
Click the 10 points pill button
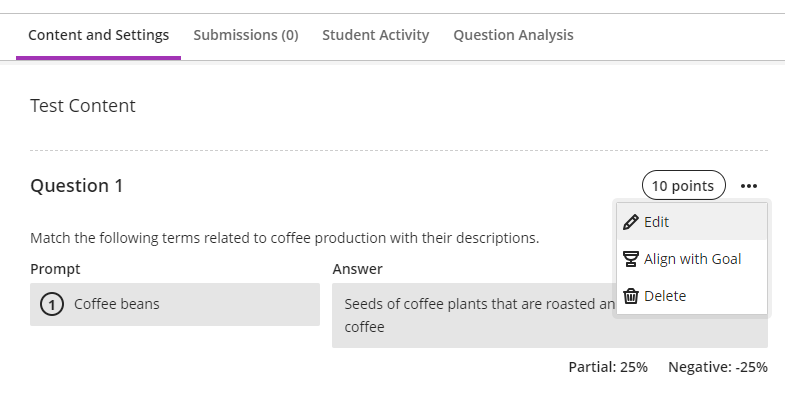click(683, 185)
